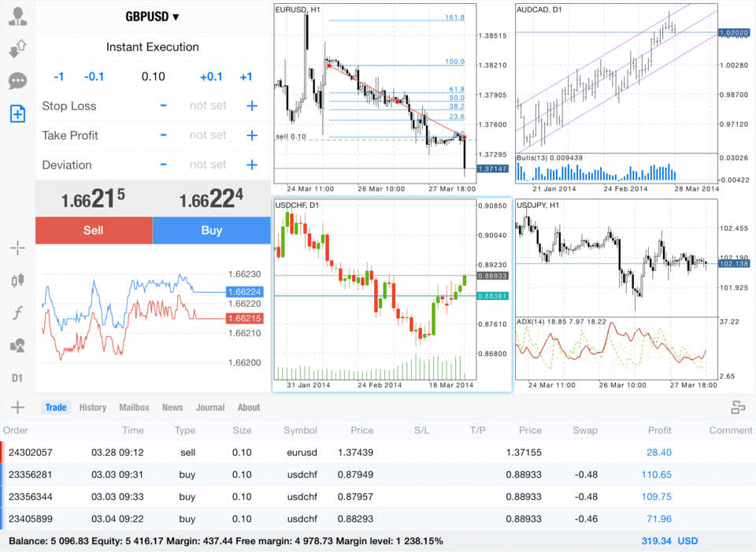Click the trade arrows icon in sidebar
This screenshot has height=552, width=756.
(17, 49)
